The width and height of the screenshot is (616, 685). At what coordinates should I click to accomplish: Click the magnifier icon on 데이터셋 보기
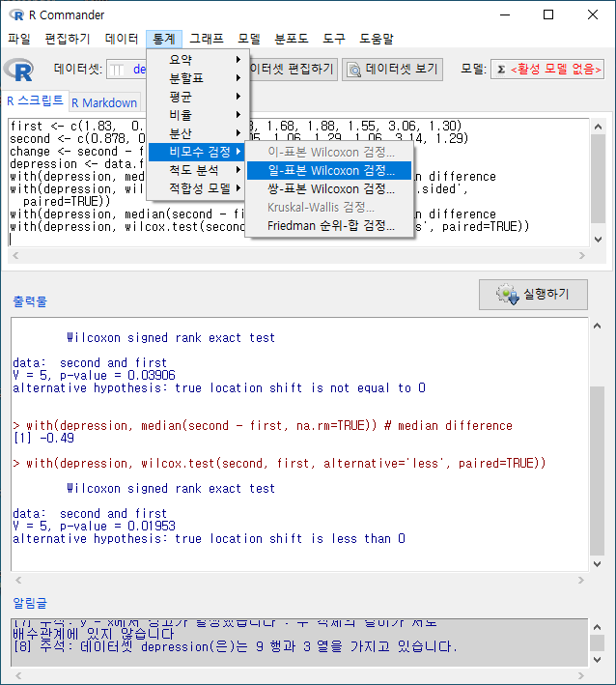(354, 70)
